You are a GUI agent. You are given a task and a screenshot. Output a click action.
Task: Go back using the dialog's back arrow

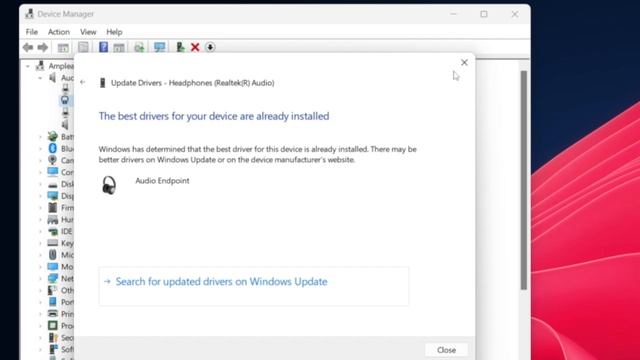tap(83, 82)
